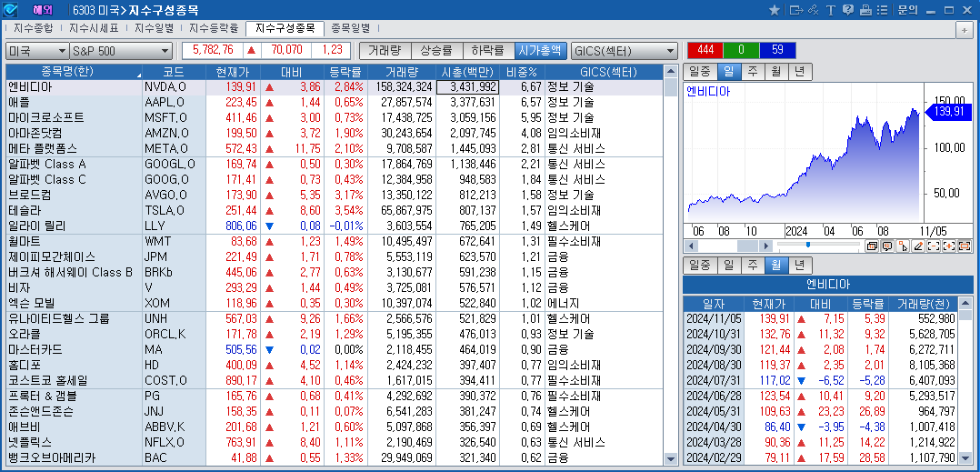This screenshot has height=472, width=980.
Task: Click the 문의 inquiry button
Action: (907, 9)
